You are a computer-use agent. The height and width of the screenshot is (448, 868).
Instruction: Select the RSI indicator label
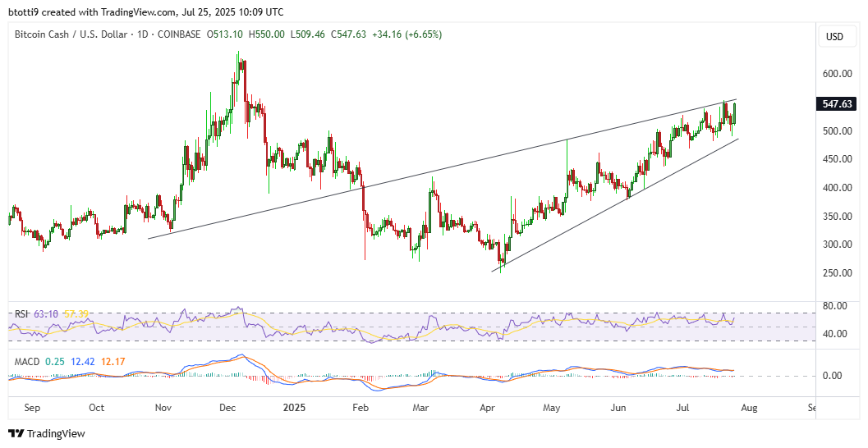point(20,313)
